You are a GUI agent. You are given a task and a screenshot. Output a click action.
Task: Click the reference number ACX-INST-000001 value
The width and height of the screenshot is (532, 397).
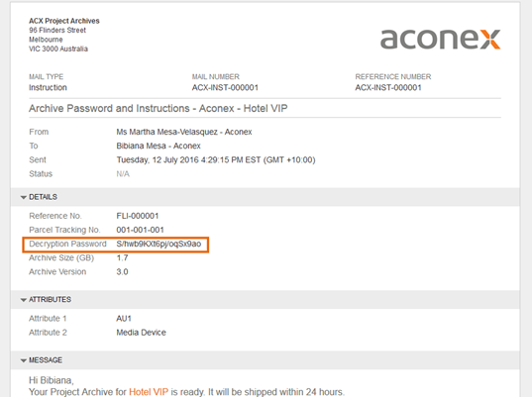pos(388,88)
